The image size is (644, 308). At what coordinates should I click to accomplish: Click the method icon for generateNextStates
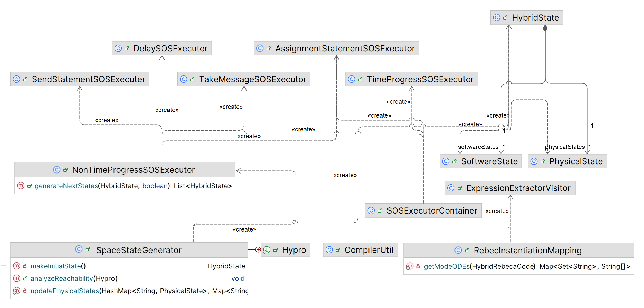21,186
